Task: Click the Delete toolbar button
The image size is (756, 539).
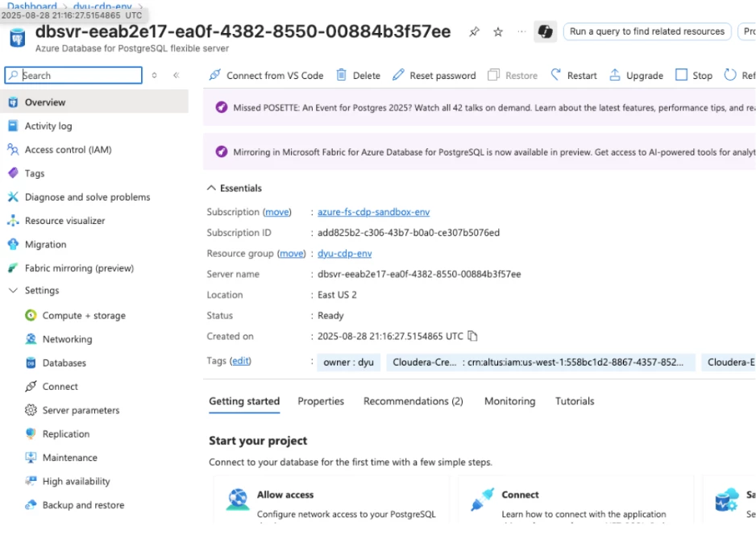Action: pos(358,75)
